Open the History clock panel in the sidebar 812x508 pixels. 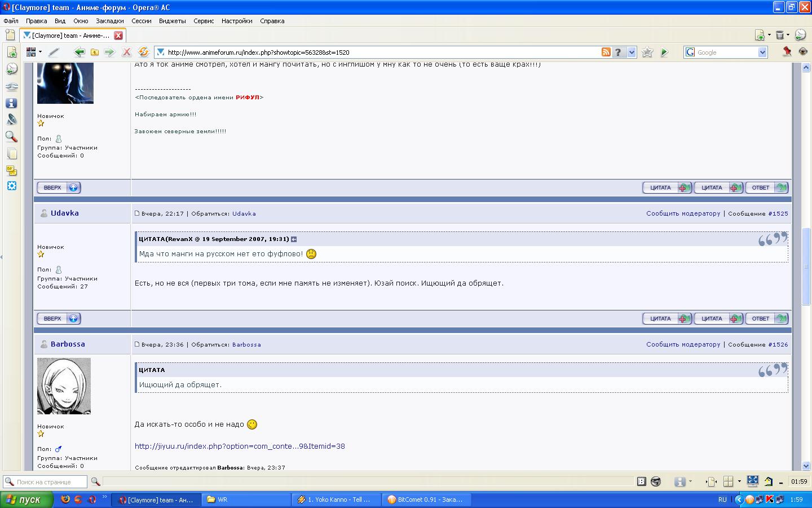click(x=11, y=69)
